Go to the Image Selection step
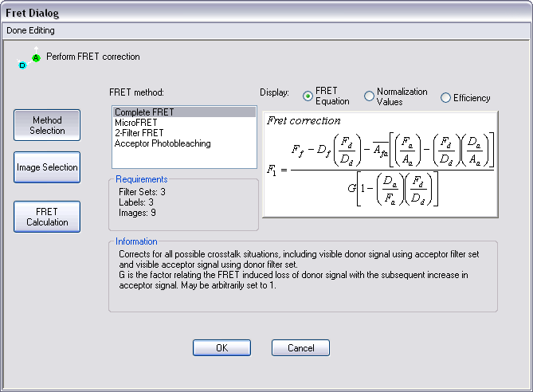Screen dimensions: 533x392 (47, 167)
